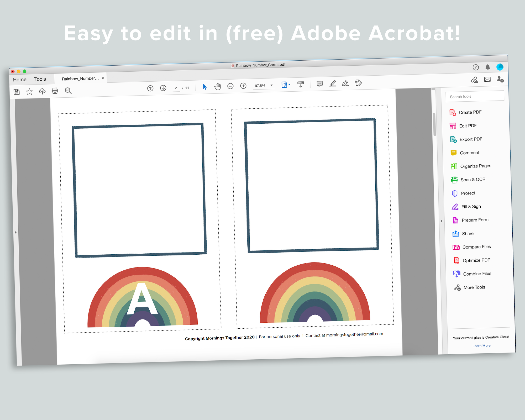Image resolution: width=525 pixels, height=420 pixels.
Task: Open the Edit PDF tool
Action: pos(463,126)
